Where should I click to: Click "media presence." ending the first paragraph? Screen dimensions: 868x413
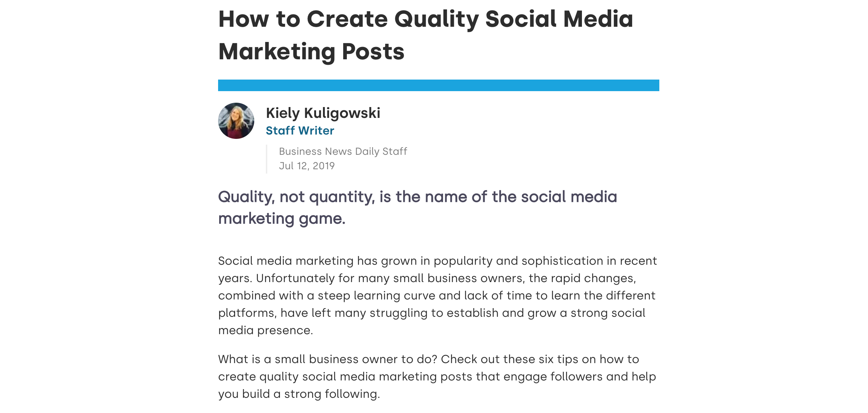point(265,330)
